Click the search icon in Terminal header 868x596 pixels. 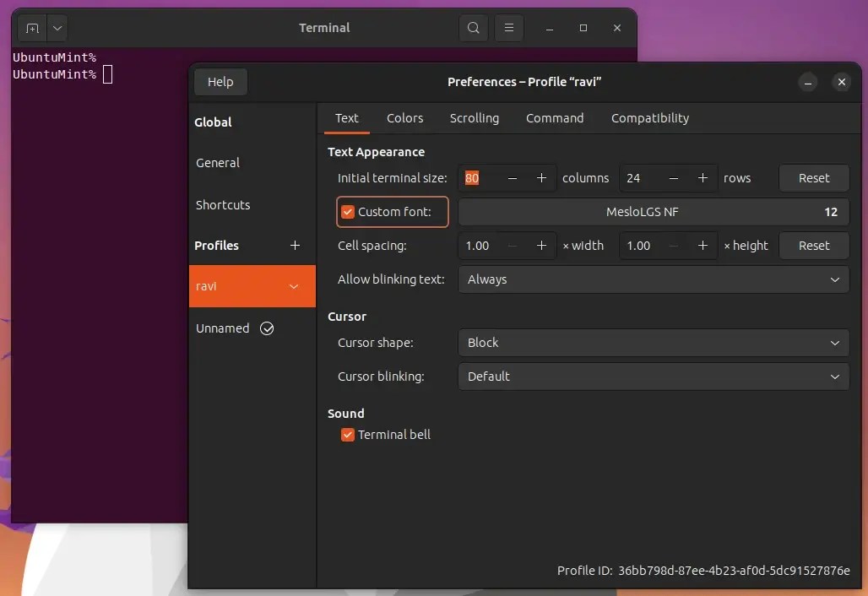[x=473, y=28]
